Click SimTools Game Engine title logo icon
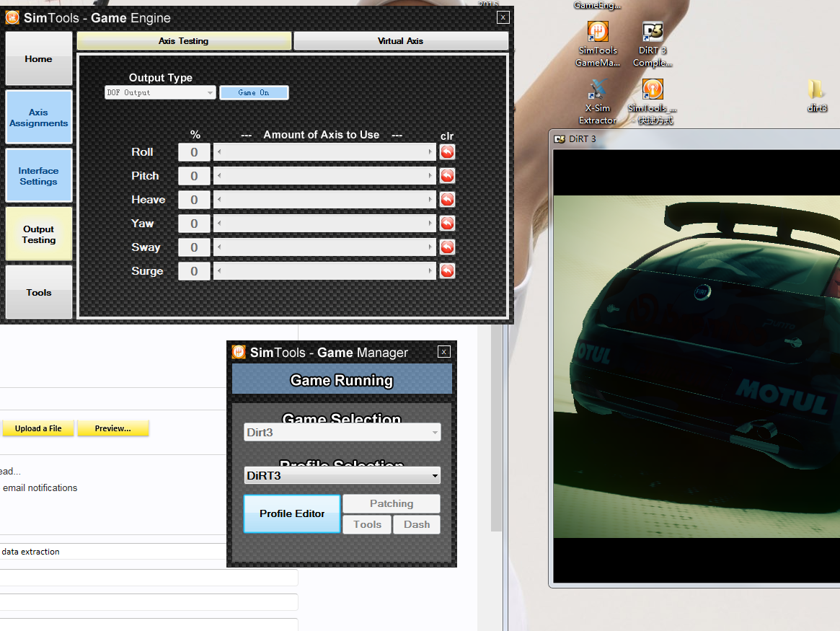 (12, 18)
